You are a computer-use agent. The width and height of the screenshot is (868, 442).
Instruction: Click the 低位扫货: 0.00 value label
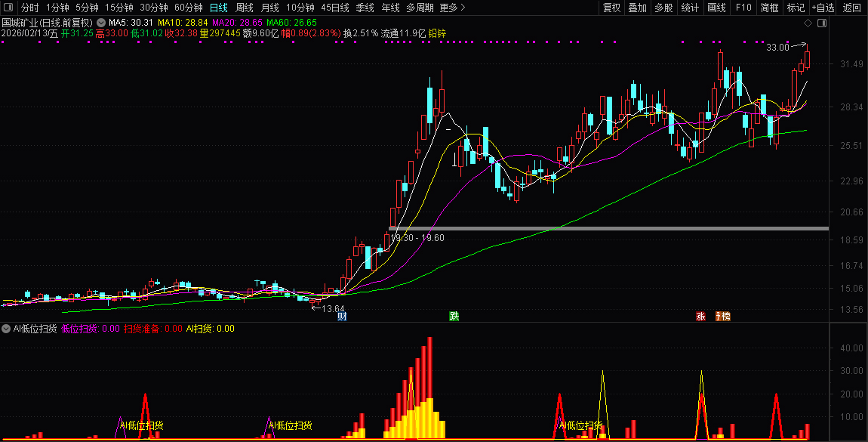(x=91, y=329)
